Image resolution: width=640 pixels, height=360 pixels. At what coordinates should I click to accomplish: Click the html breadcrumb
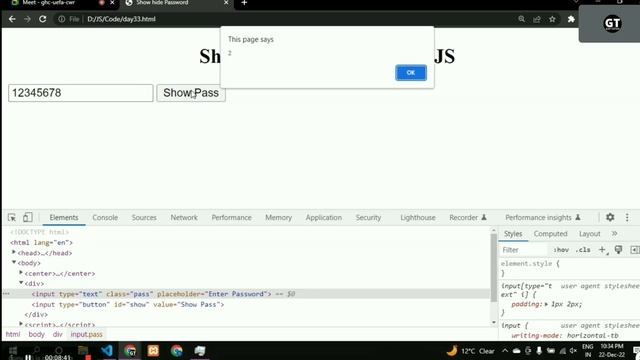[13, 334]
